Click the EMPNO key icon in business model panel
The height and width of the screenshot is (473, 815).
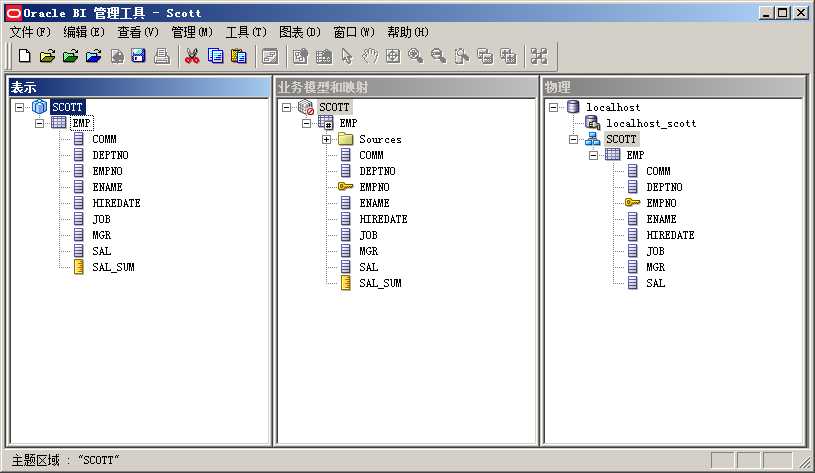[345, 187]
